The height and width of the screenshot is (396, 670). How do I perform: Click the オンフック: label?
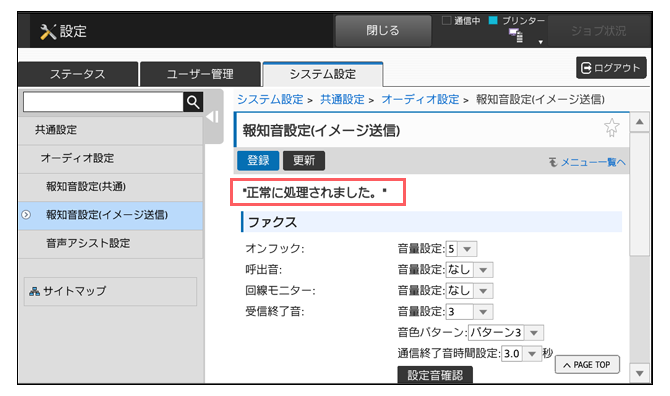[x=275, y=249]
